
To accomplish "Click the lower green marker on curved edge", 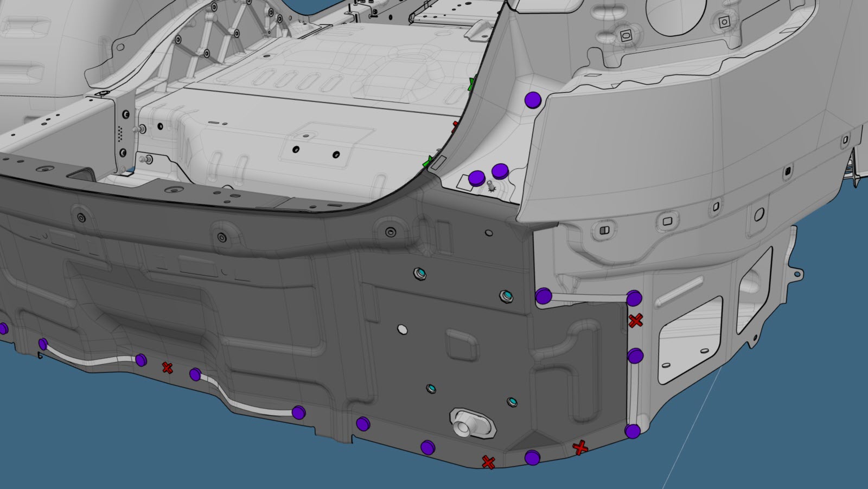I will pos(430,160).
